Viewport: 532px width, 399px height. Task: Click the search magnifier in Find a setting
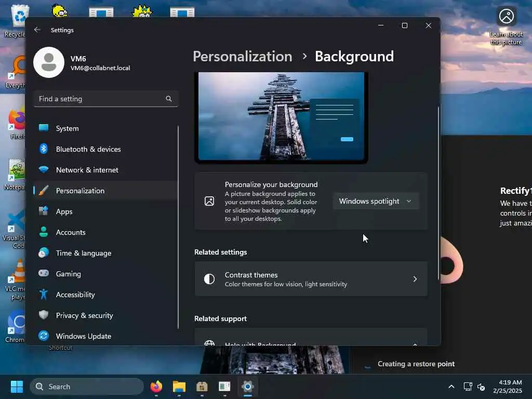click(x=169, y=99)
